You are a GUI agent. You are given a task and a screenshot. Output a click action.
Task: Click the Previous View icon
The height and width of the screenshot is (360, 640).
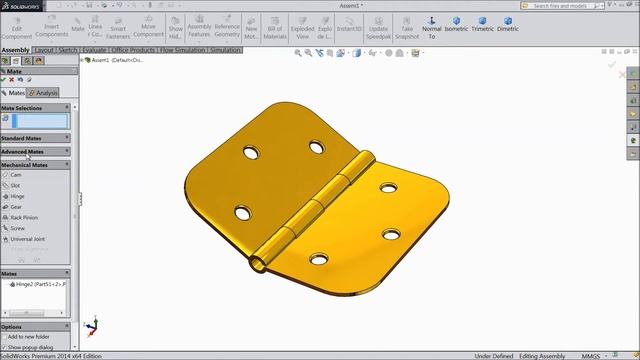[319, 53]
